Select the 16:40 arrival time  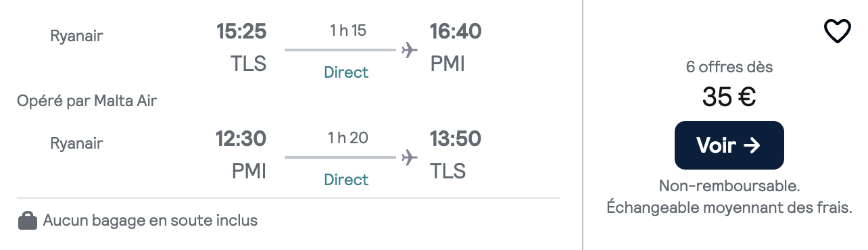click(x=456, y=31)
